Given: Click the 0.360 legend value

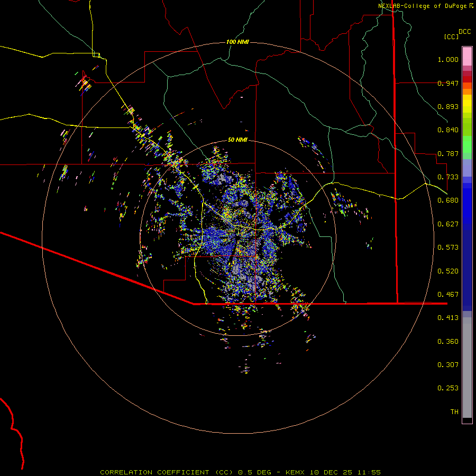Looking at the screenshot, I should pos(448,342).
